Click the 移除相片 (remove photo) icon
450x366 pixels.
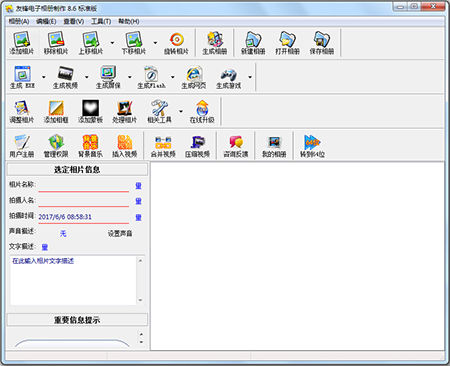pyautogui.click(x=56, y=43)
